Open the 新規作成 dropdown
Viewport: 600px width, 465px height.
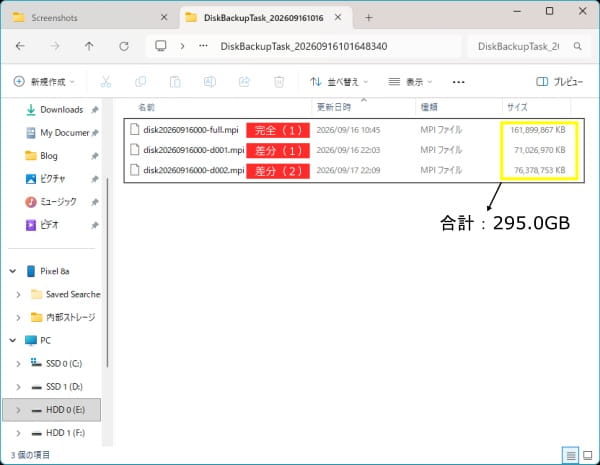point(44,82)
